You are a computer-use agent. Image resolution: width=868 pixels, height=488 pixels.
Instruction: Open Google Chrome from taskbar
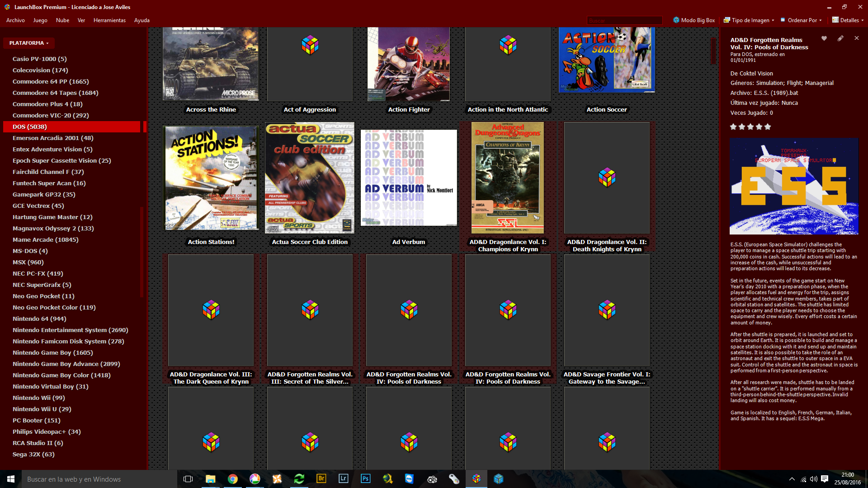click(x=232, y=479)
